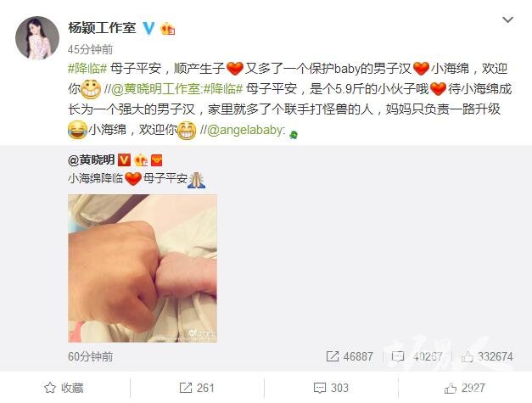
Task: Open the 杨颖工作室 profile avatar
Action: coord(37,37)
